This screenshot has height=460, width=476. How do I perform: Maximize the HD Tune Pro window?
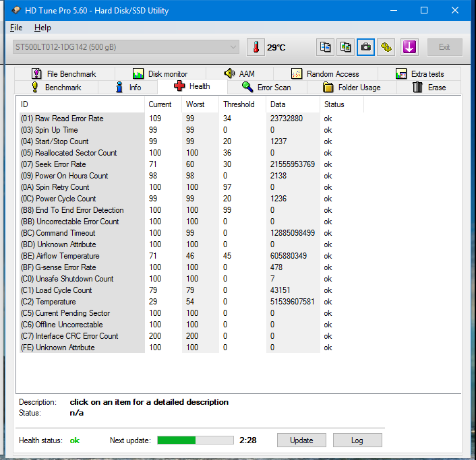tap(424, 10)
